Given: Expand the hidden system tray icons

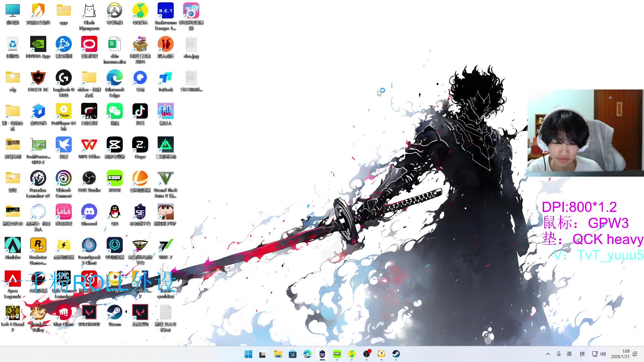Looking at the screenshot, I should pyautogui.click(x=548, y=354).
